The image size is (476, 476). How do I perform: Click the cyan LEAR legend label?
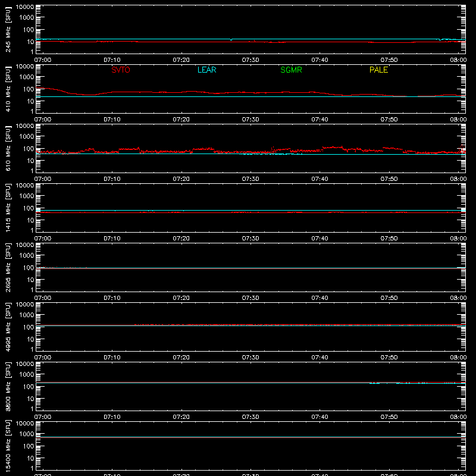click(206, 70)
